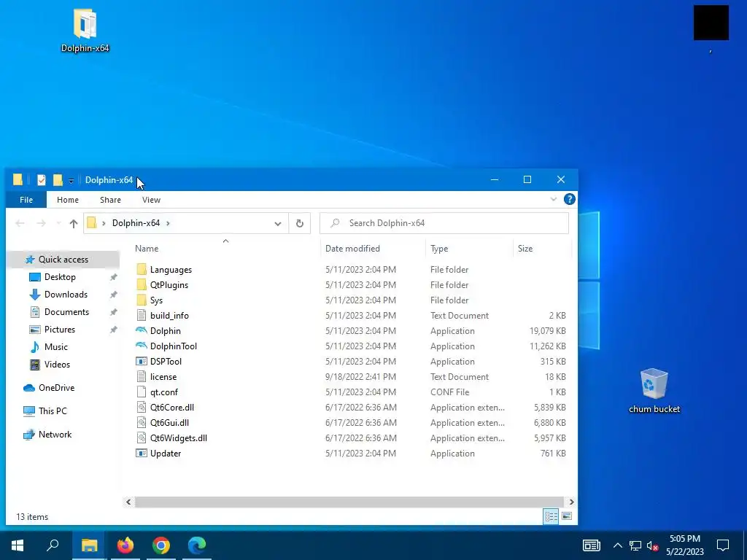Switch to details view layout icon
The width and height of the screenshot is (747, 560).
click(x=551, y=516)
